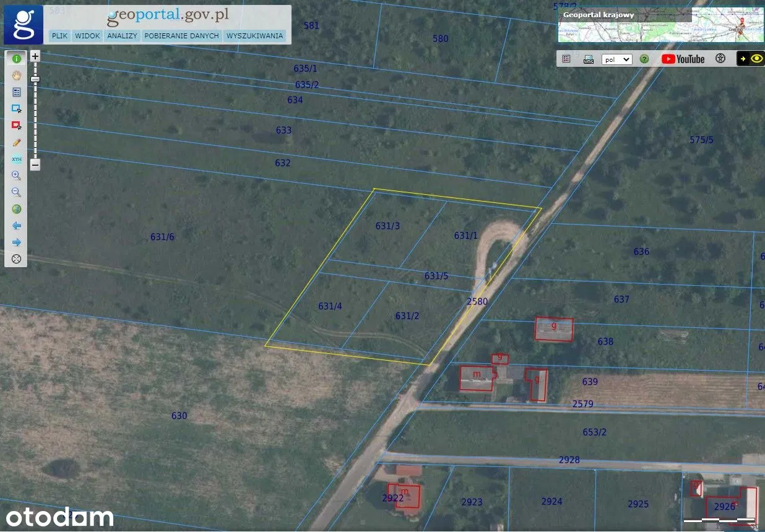
Task: Open the accessibility options icon
Action: click(x=720, y=59)
